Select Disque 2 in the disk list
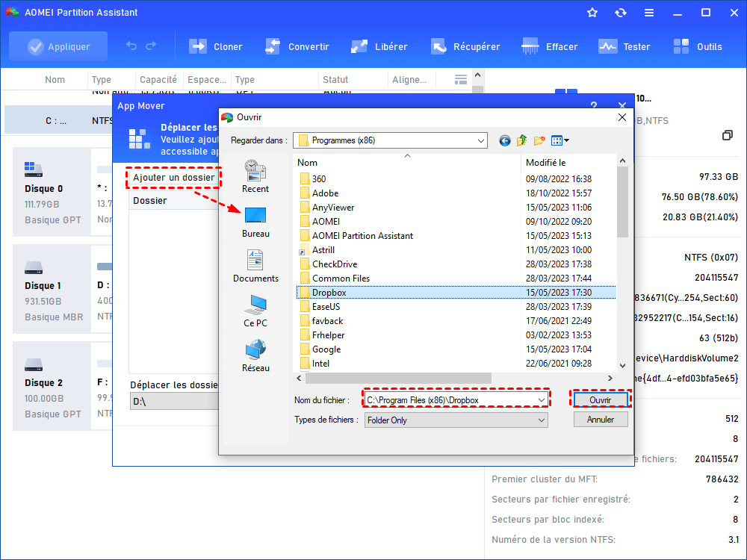This screenshot has width=747, height=560. 52,386
